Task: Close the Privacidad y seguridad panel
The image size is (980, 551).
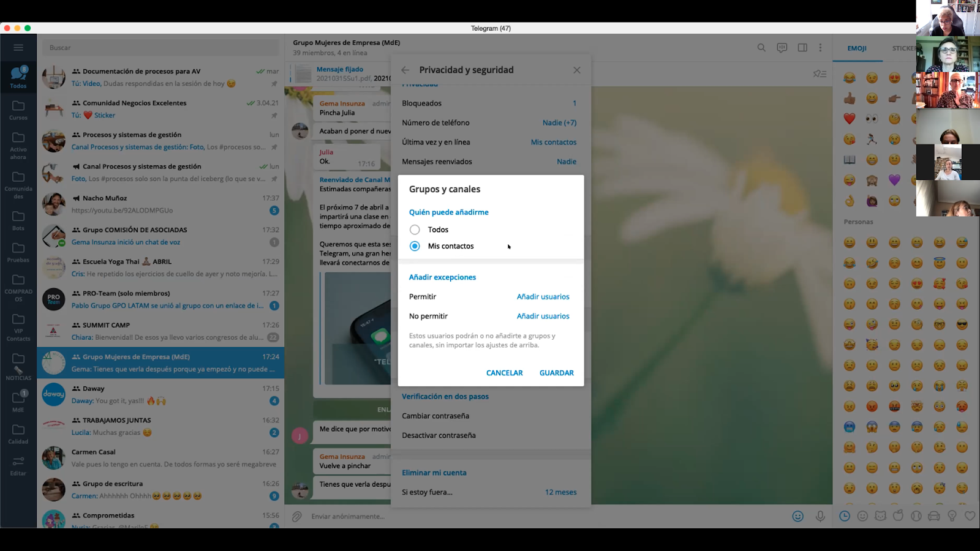Action: [576, 70]
